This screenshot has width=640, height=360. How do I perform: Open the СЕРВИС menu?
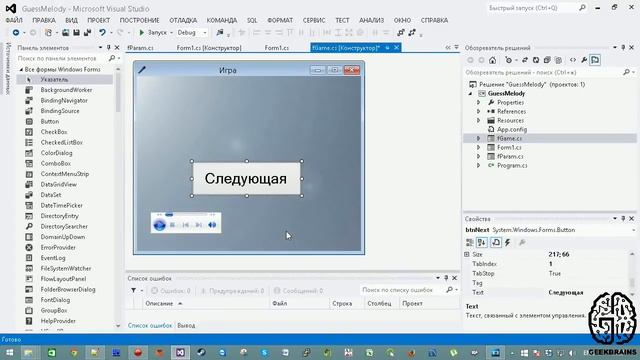[x=314, y=20]
